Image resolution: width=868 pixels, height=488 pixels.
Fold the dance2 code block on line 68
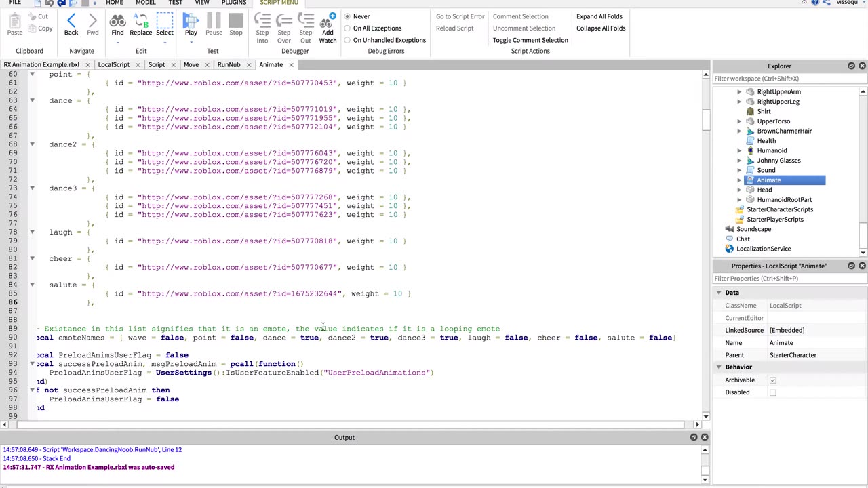pyautogui.click(x=32, y=144)
